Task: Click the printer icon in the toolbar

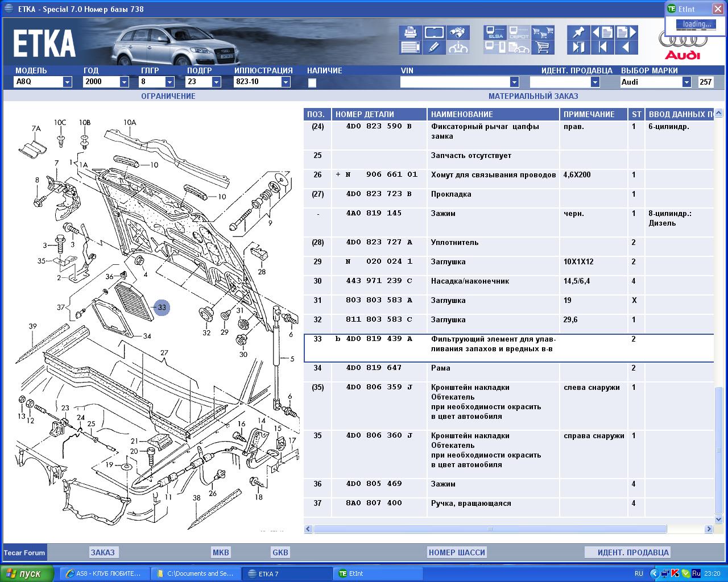Action: 409,32
